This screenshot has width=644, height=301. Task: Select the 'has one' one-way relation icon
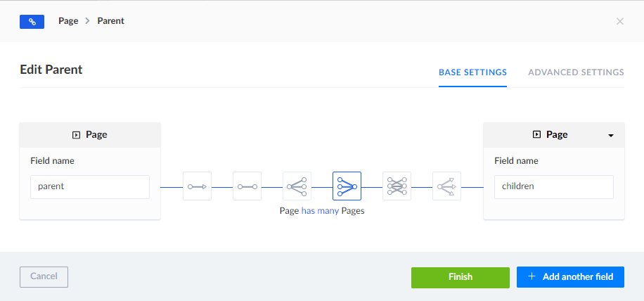(x=197, y=186)
